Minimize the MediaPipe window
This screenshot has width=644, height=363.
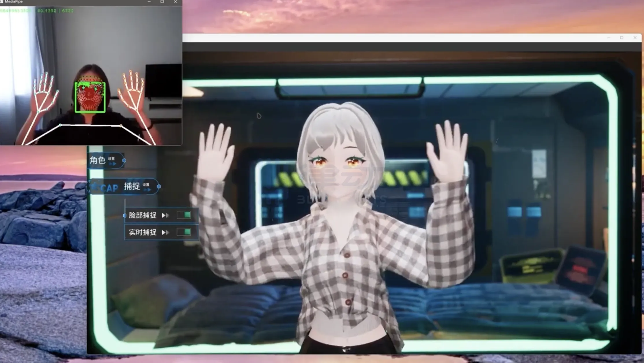[149, 2]
